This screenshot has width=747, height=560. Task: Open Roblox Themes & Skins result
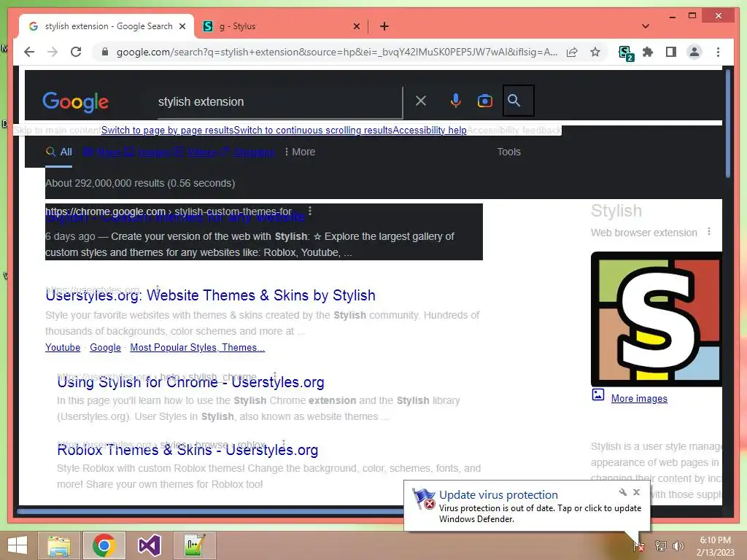[x=187, y=449]
